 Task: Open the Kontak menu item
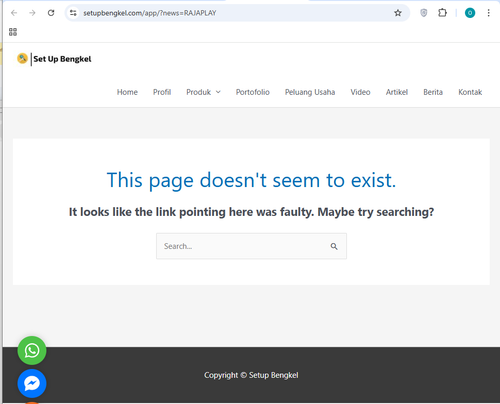coord(470,92)
